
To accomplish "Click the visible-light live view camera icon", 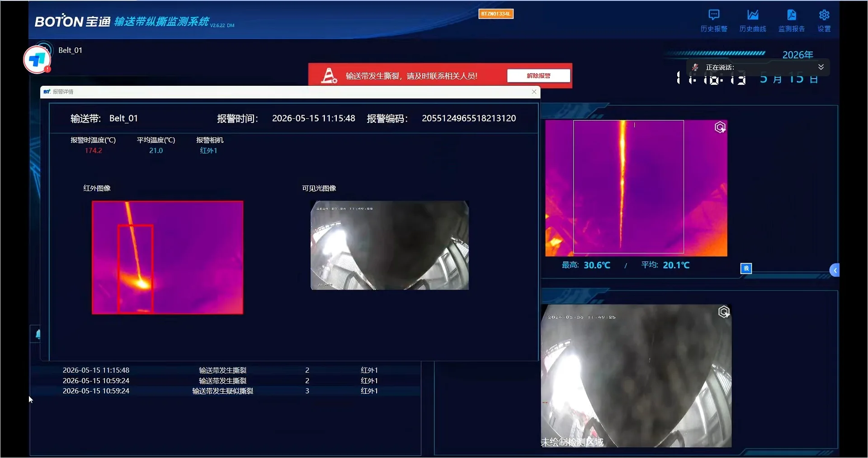I will point(724,312).
